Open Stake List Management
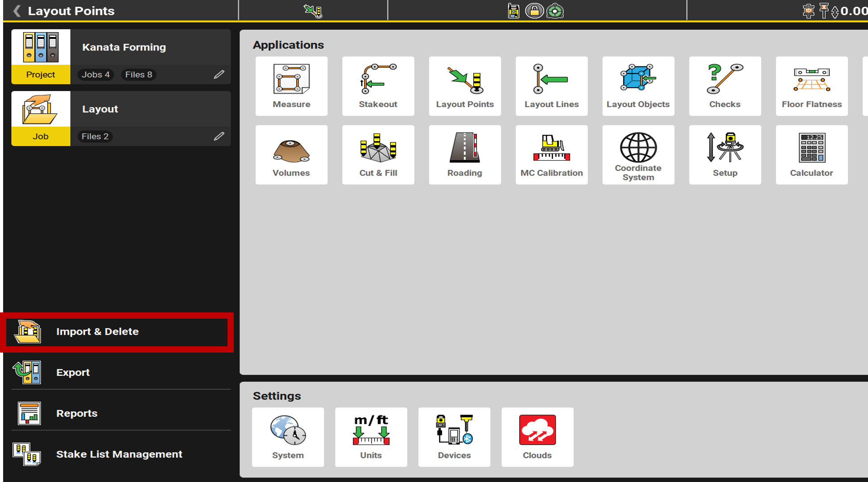The width and height of the screenshot is (868, 482). tap(119, 454)
